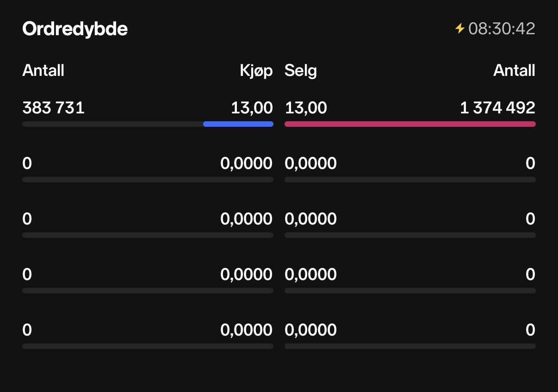
Task: Click the Ordredybde heading
Action: click(75, 29)
